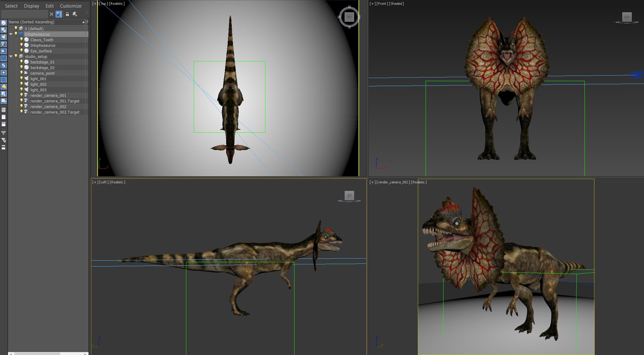The width and height of the screenshot is (644, 355).
Task: Open the filter configuration funnel icon
Action: (x=4, y=140)
